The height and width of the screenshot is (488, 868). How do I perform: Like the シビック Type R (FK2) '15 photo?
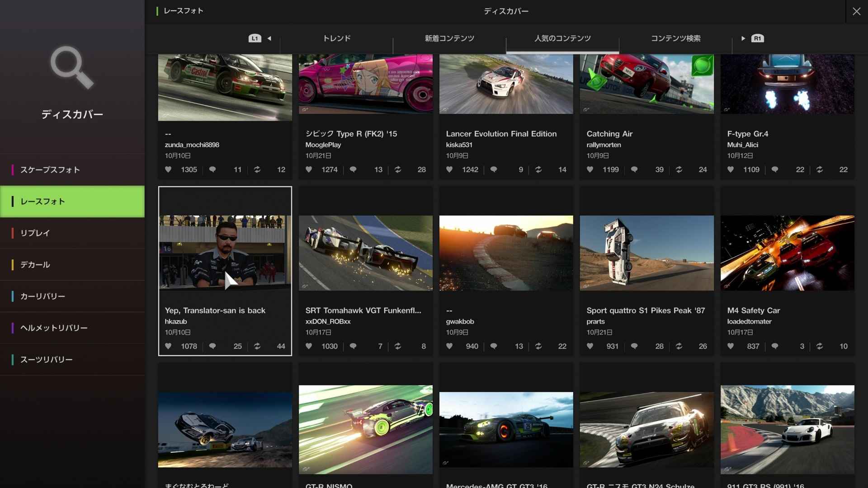[x=309, y=169]
